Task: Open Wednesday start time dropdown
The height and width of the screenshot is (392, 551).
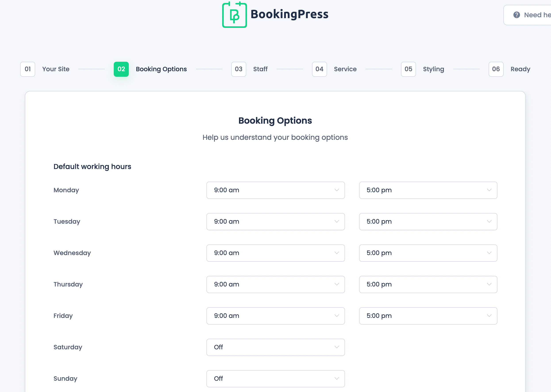Action: (x=275, y=253)
